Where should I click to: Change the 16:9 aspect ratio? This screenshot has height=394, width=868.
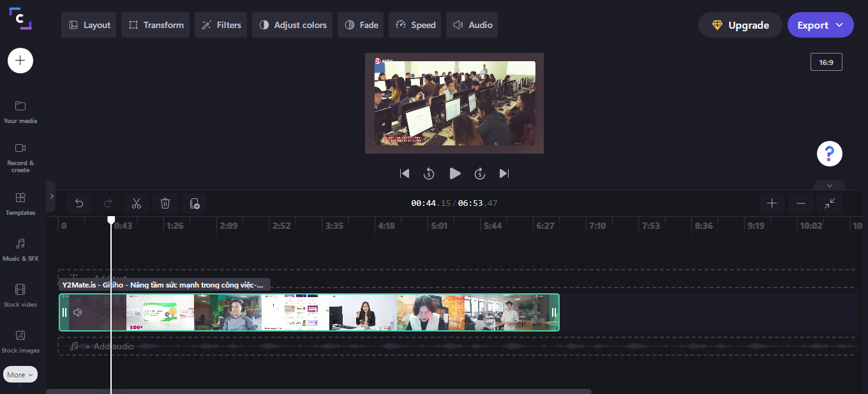tap(826, 62)
